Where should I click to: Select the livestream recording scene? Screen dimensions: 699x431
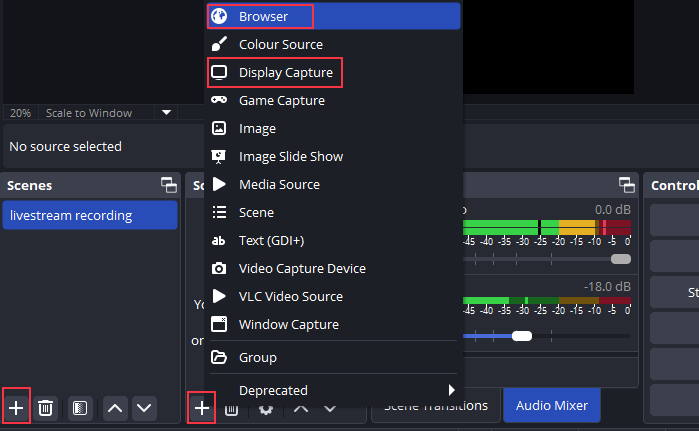coord(90,215)
